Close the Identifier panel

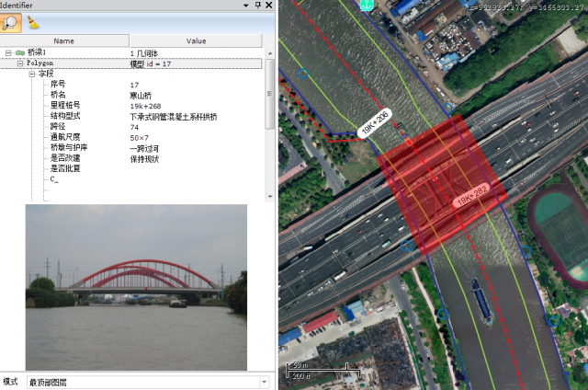[x=268, y=6]
